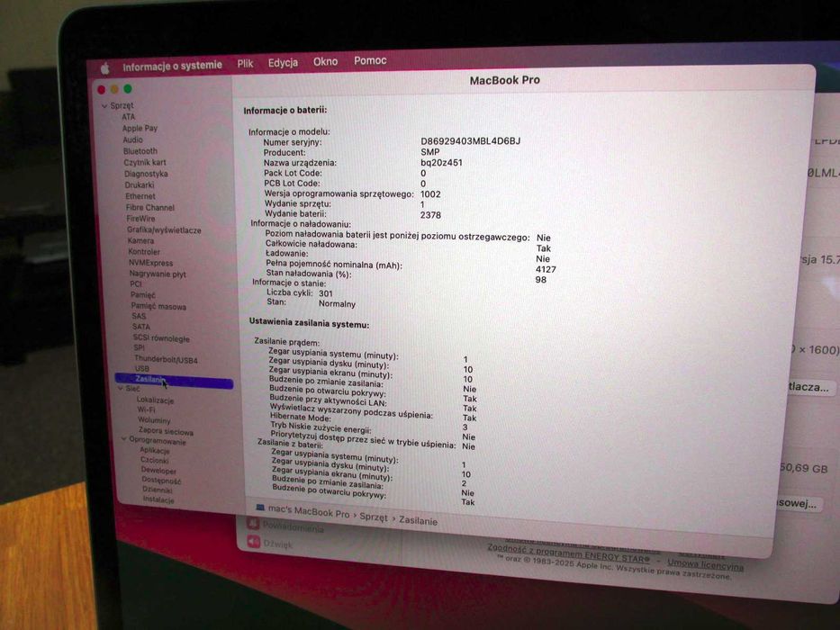Select Nagrywanie płyt in sidebar

tap(158, 274)
